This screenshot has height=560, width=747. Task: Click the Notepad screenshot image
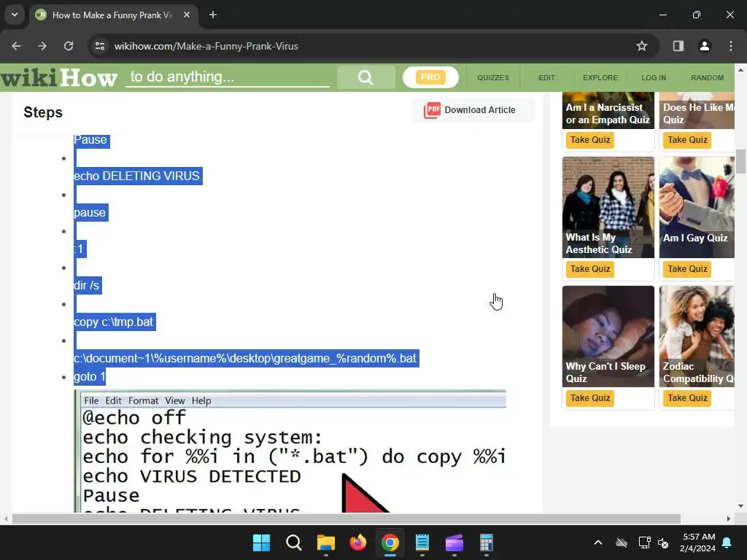point(290,451)
